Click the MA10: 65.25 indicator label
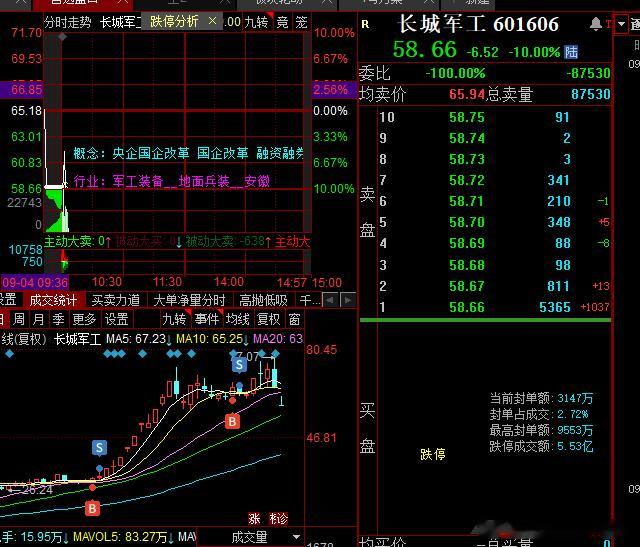Screen dimensions: 640x547 [x=209, y=339]
